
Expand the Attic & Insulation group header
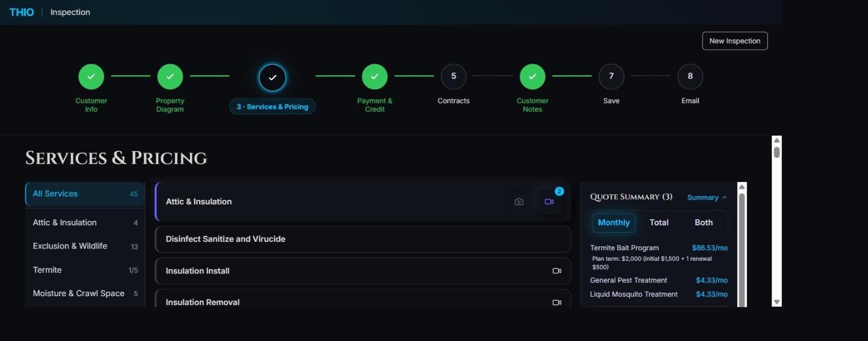[x=363, y=202]
